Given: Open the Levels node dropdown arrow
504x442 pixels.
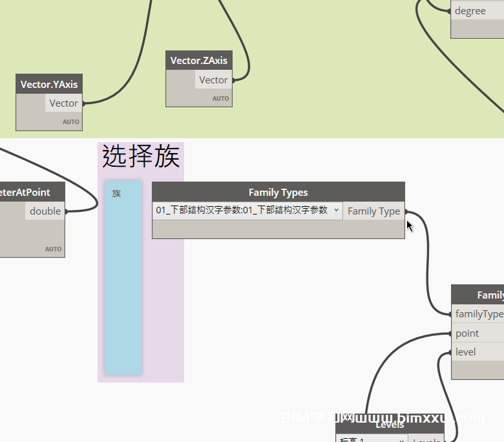Looking at the screenshot, I should click(401, 440).
